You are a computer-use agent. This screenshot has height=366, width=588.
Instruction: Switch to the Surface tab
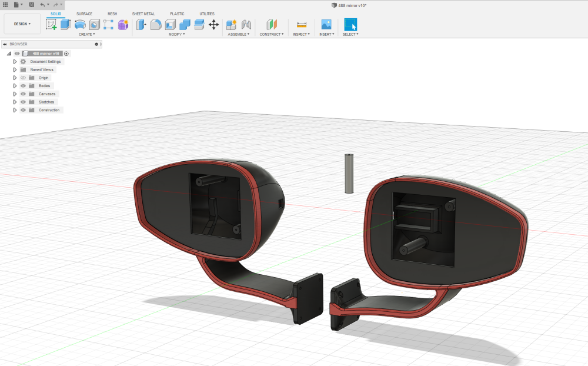[84, 14]
